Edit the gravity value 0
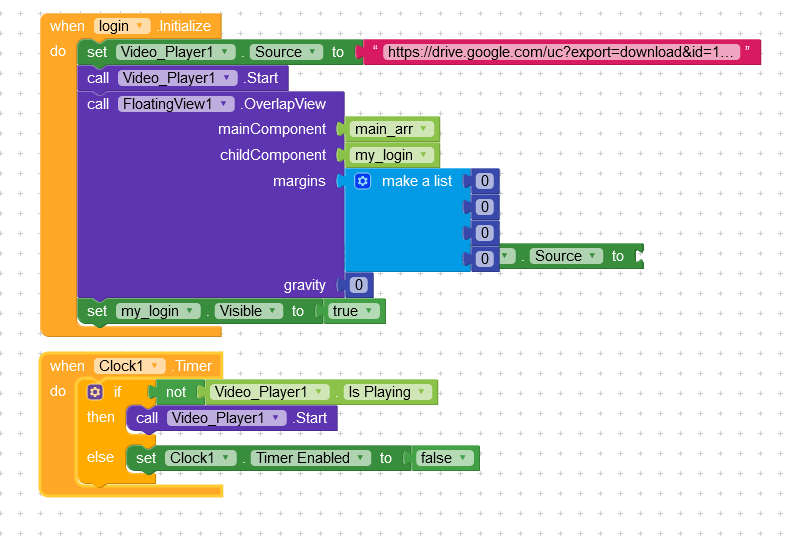 coord(358,285)
